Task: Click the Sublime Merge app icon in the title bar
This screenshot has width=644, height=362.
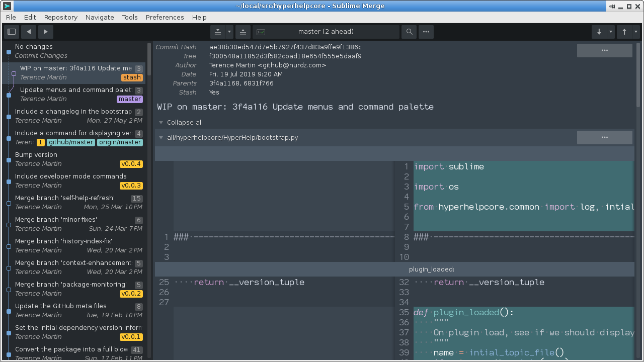Action: point(7,6)
